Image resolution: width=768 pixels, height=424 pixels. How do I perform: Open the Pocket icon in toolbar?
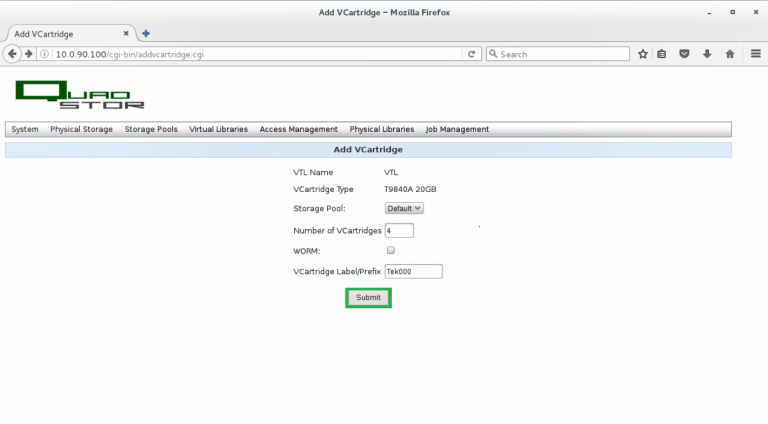[x=684, y=54]
